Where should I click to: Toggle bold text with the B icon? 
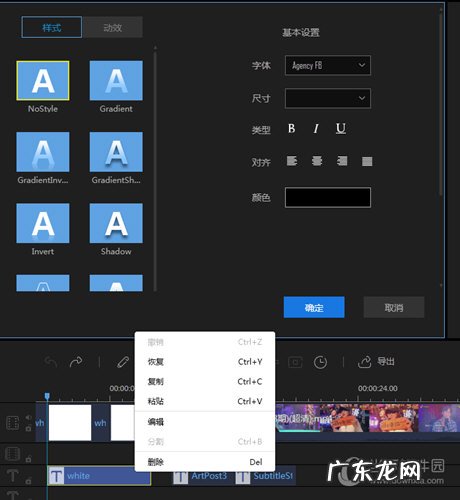pyautogui.click(x=292, y=128)
